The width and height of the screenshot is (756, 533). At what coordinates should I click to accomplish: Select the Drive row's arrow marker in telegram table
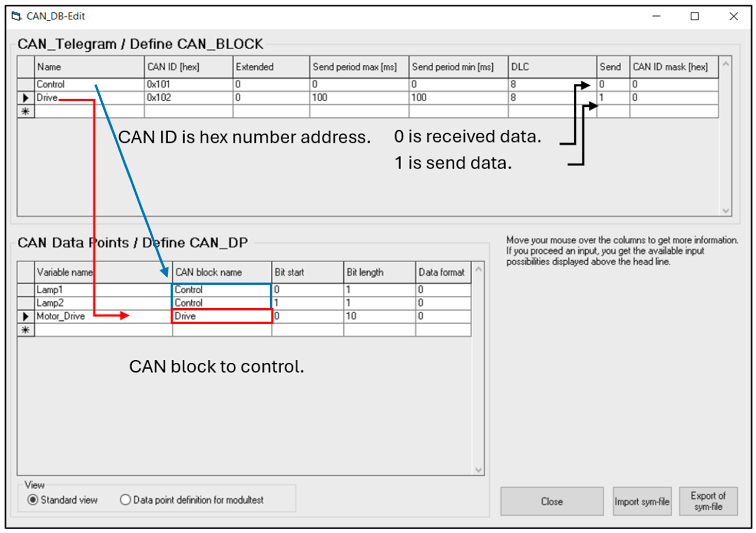(x=26, y=98)
